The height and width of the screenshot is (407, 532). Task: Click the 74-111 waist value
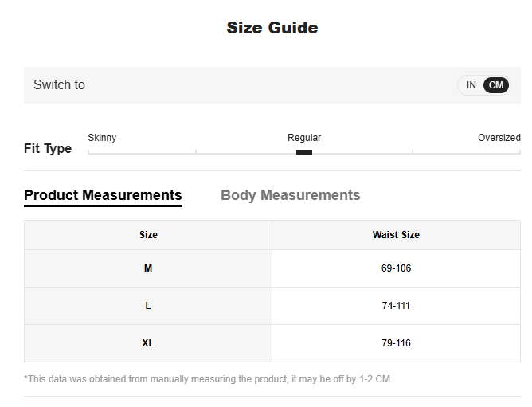click(396, 306)
